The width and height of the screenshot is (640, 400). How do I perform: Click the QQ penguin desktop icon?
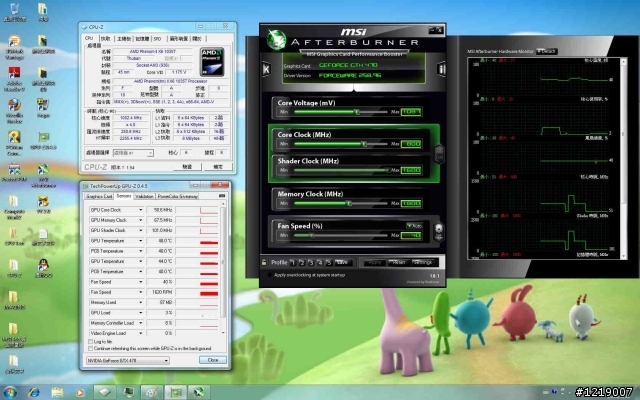pos(43,267)
